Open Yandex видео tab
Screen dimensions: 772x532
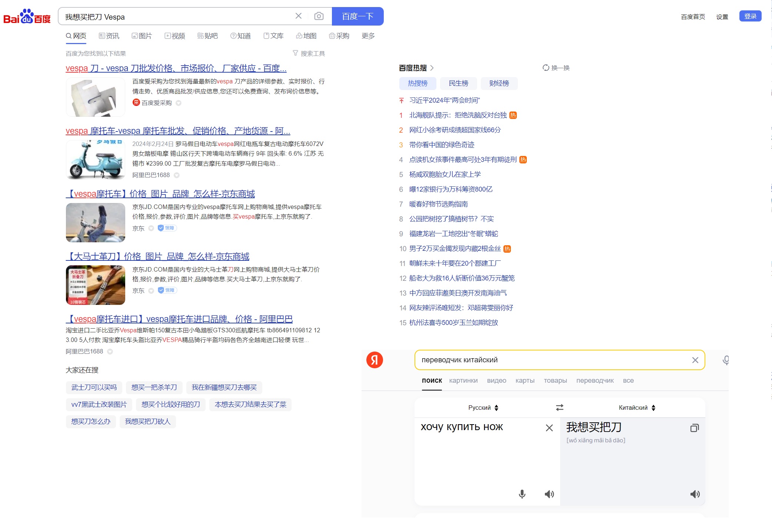click(496, 380)
